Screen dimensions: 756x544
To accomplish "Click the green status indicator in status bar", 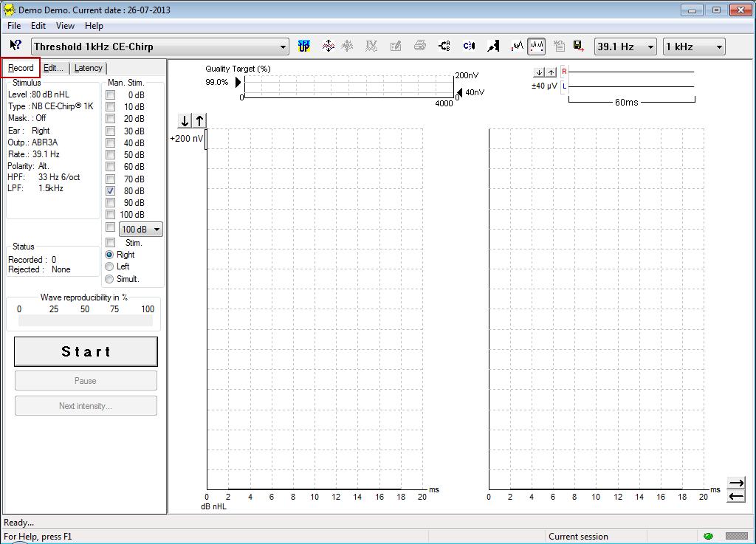I will click(x=708, y=537).
